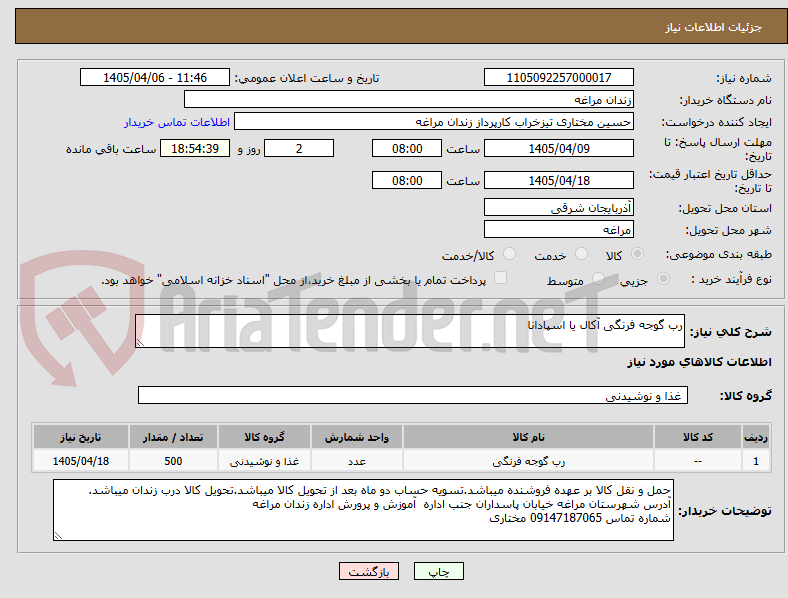The image size is (788, 598).
Task: Click the ردیف column header
Action: pyautogui.click(x=756, y=437)
